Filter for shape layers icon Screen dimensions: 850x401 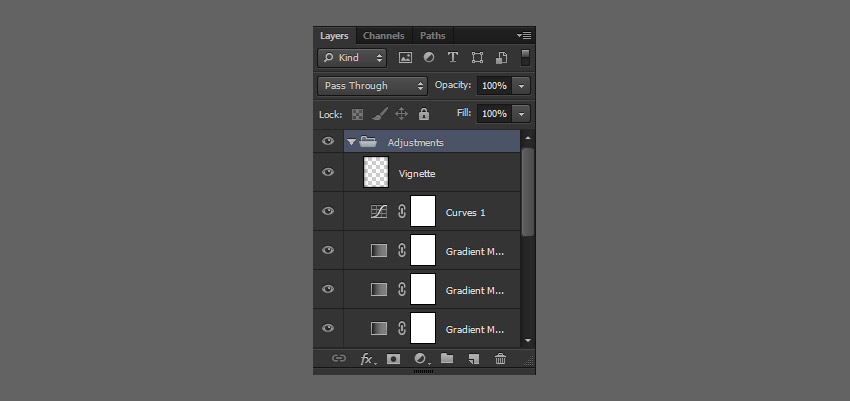click(x=477, y=57)
